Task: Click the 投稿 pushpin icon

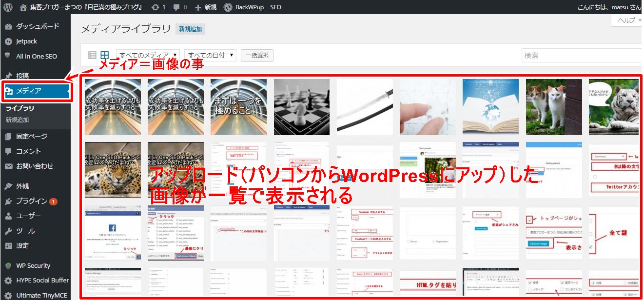Action: point(8,76)
